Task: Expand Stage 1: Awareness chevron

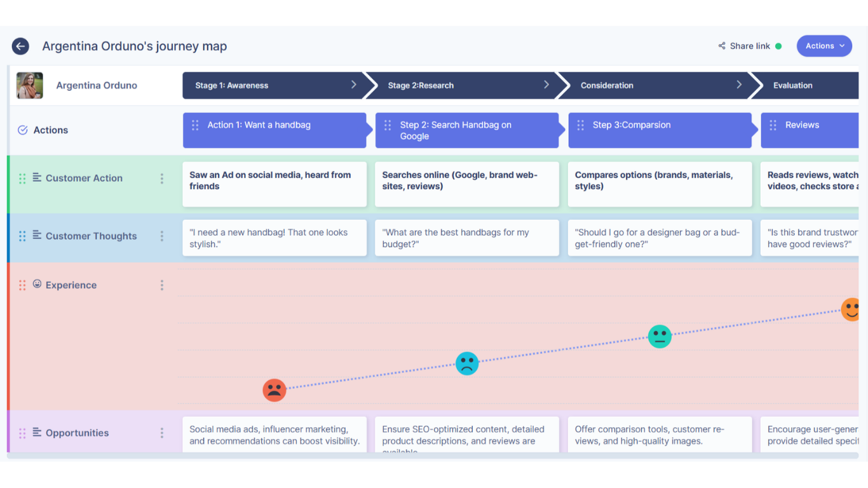Action: coord(354,85)
